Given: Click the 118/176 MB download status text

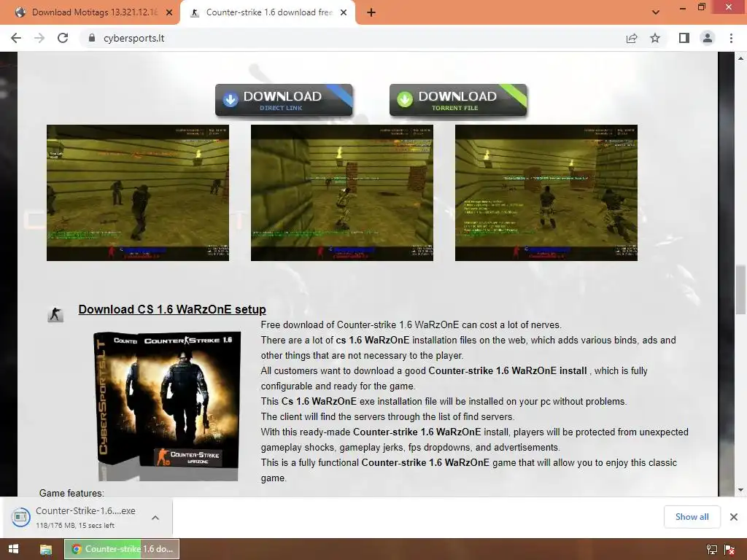Looking at the screenshot, I should 75,525.
